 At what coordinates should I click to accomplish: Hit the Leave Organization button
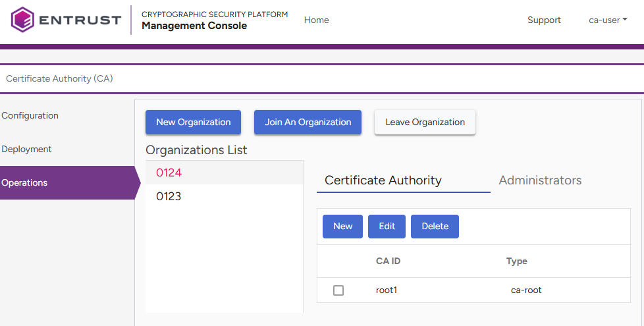425,122
